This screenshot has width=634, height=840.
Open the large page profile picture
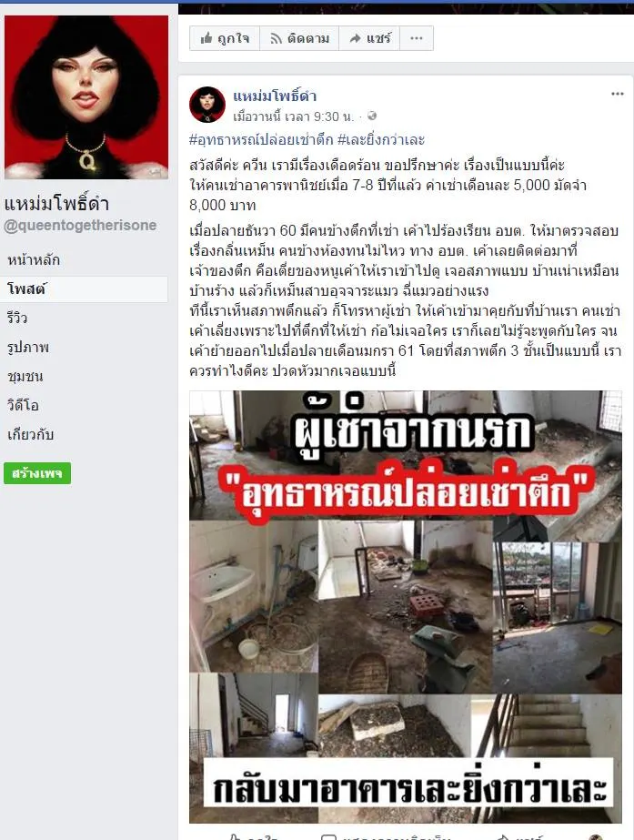coord(86,97)
